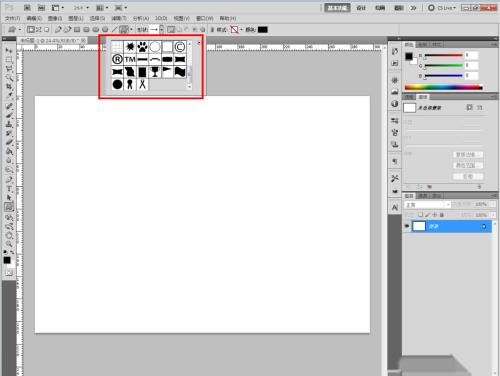
Task: Pick the starburst splat shape
Action: click(130, 47)
